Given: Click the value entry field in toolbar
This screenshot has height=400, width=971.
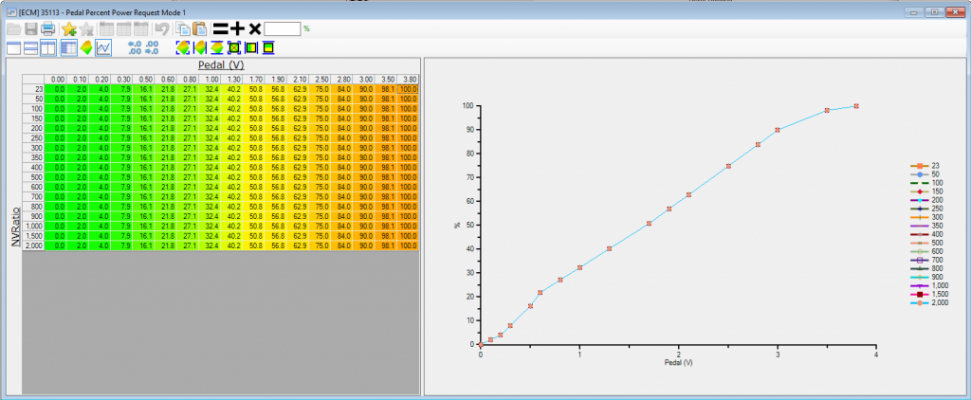Looking at the screenshot, I should (x=282, y=28).
